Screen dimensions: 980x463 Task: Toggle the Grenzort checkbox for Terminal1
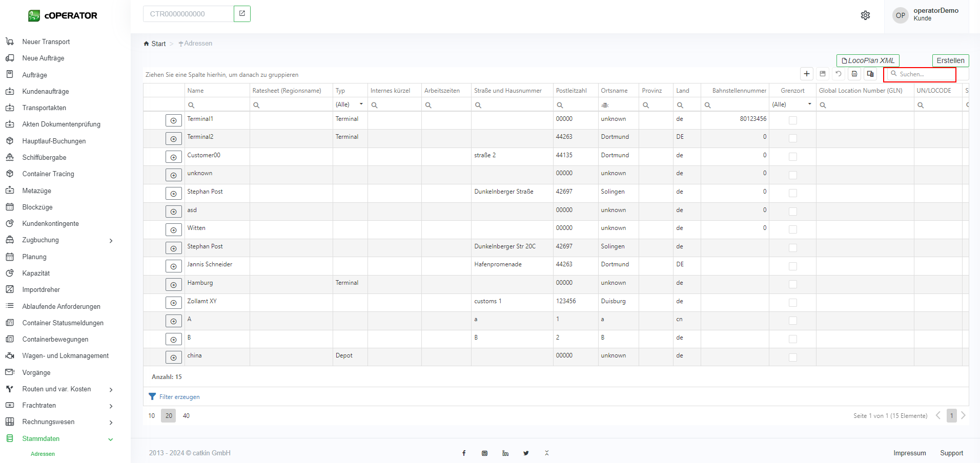pos(792,120)
